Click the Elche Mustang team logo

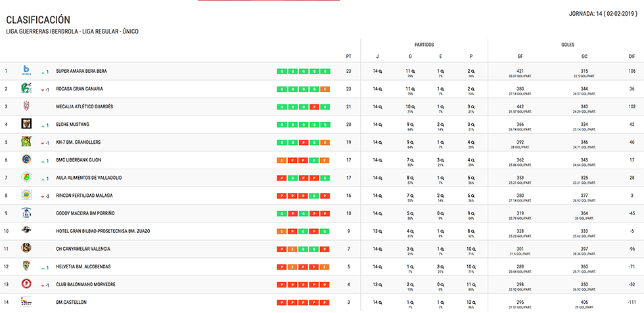[26, 123]
